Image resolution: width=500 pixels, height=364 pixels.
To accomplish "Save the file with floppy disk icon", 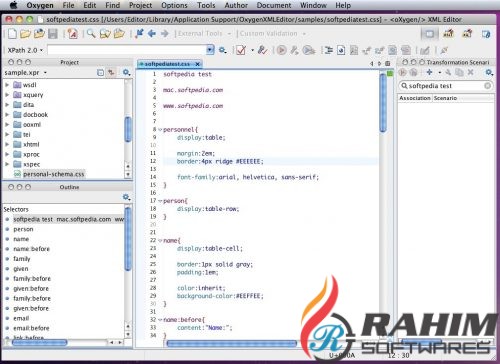I will coord(53,33).
